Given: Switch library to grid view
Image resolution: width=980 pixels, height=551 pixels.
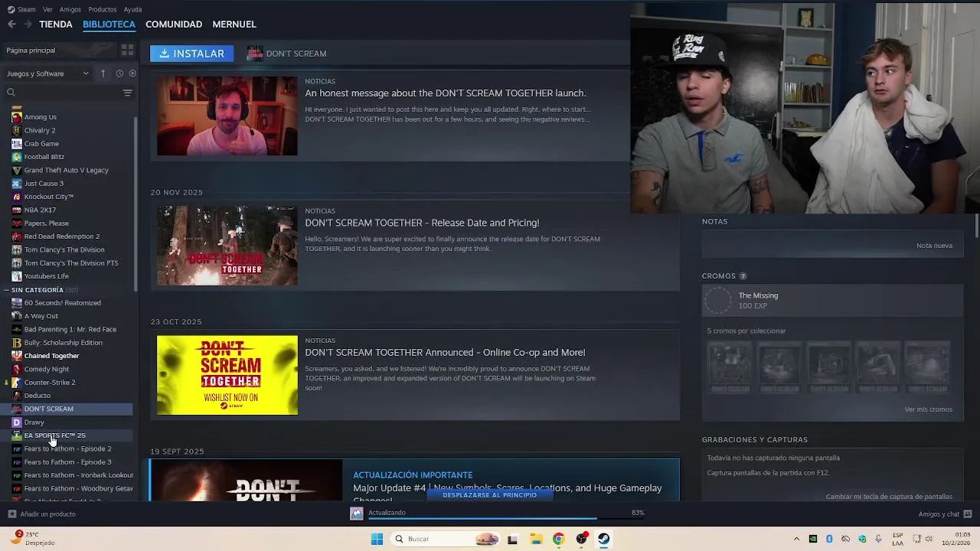Looking at the screenshot, I should point(127,50).
